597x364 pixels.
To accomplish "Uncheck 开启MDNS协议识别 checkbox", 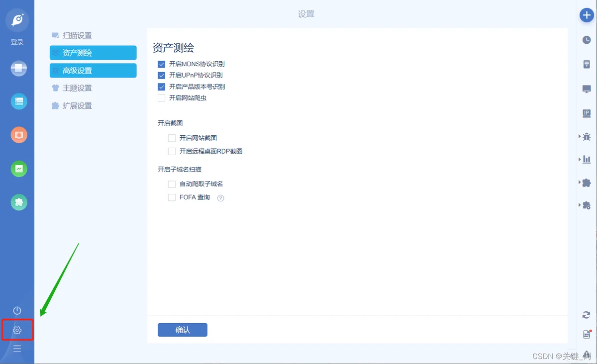I will (x=161, y=64).
